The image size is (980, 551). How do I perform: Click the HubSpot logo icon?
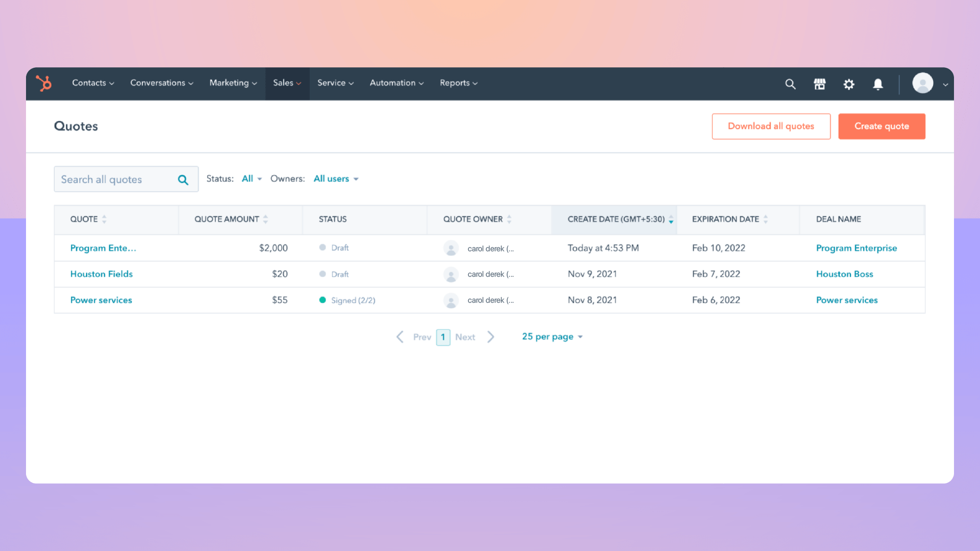click(44, 82)
